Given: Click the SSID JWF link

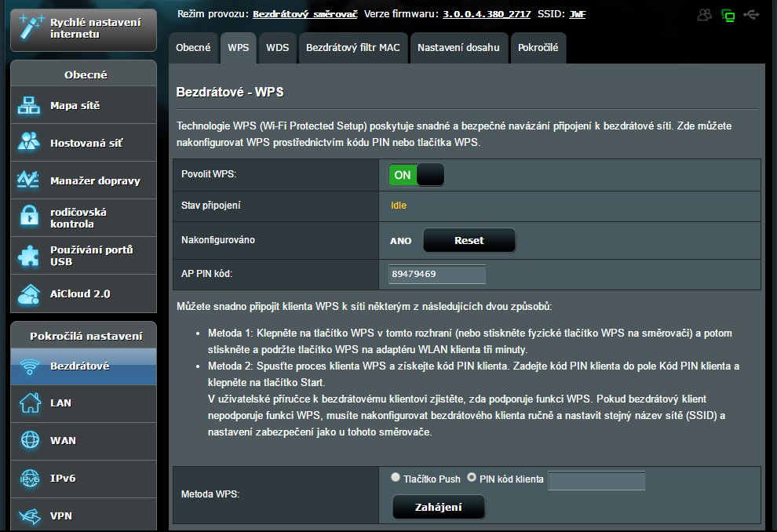Looking at the screenshot, I should 578,14.
